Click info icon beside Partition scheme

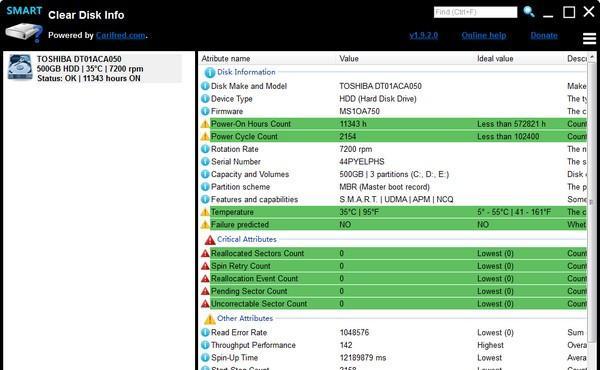205,187
